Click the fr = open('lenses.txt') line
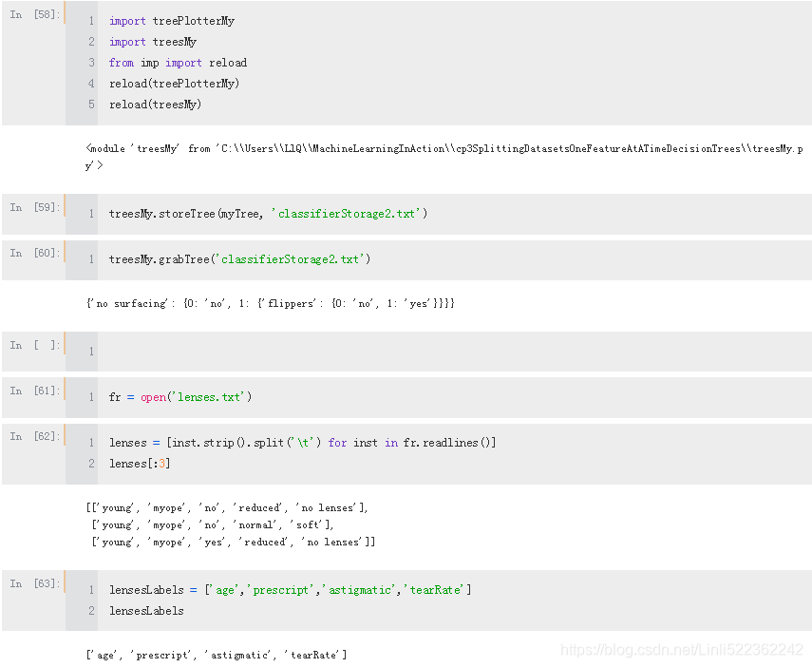812x667 pixels. point(180,397)
